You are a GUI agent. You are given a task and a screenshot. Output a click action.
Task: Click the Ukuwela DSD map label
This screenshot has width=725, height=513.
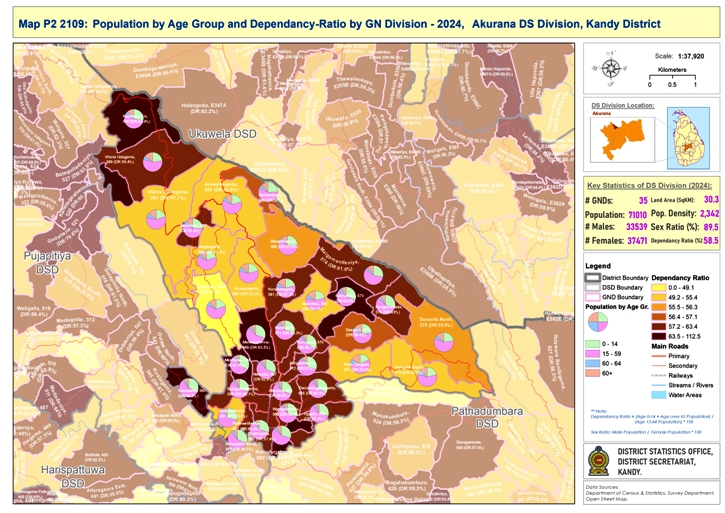coord(222,134)
